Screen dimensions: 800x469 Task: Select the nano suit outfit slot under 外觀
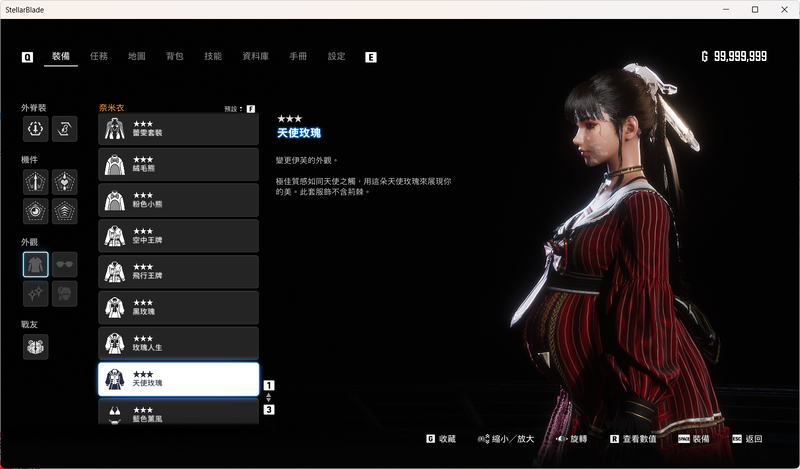tap(36, 264)
